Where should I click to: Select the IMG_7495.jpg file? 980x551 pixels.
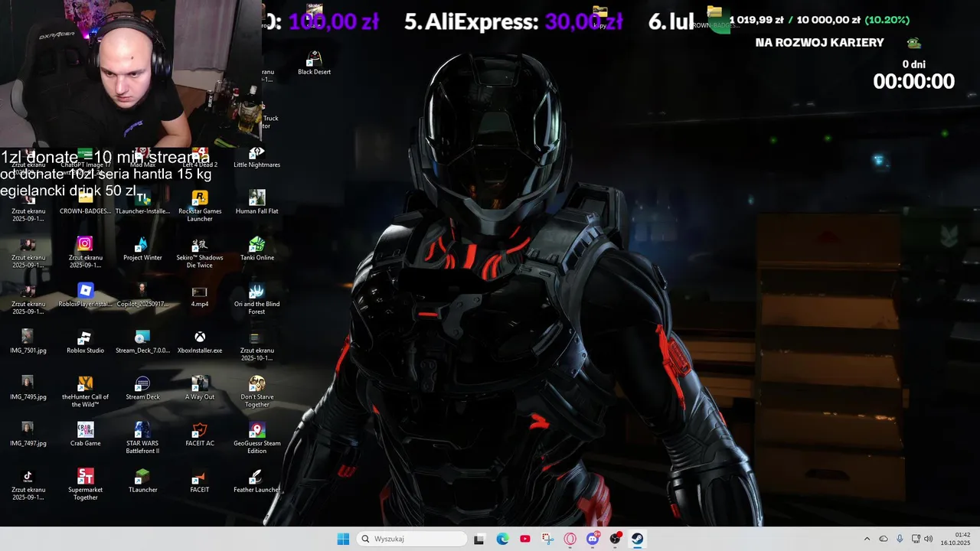tap(28, 389)
